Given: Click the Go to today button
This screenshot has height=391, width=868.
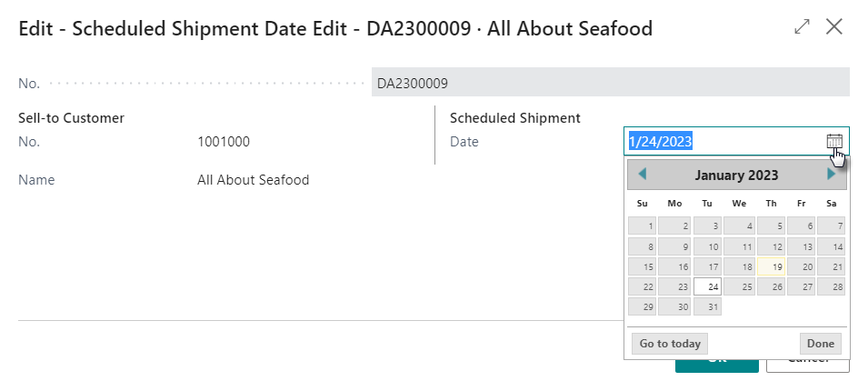Looking at the screenshot, I should pyautogui.click(x=669, y=344).
